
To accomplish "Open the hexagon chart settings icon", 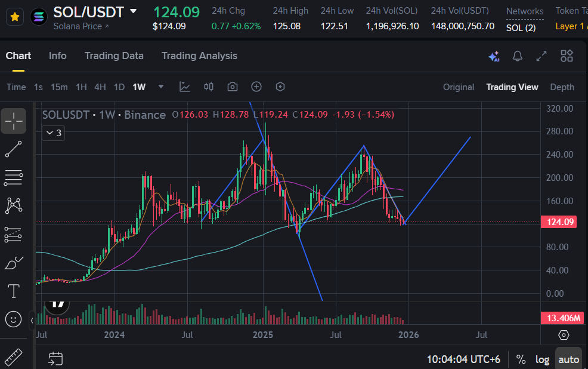I will click(280, 87).
